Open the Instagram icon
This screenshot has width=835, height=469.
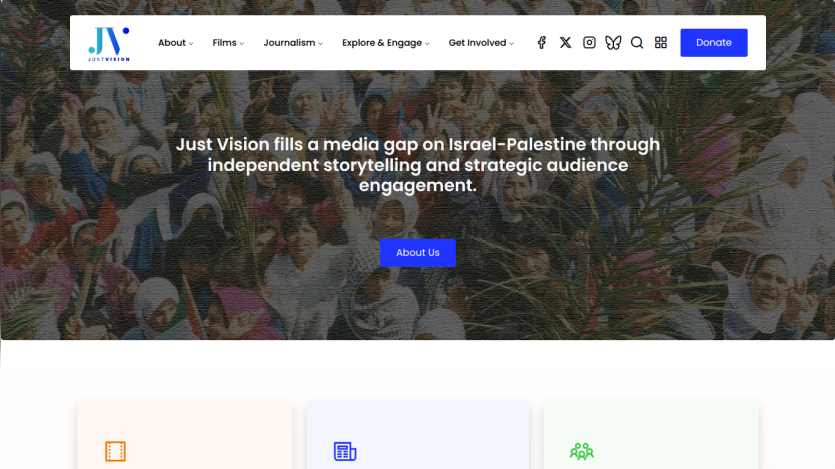(x=589, y=43)
